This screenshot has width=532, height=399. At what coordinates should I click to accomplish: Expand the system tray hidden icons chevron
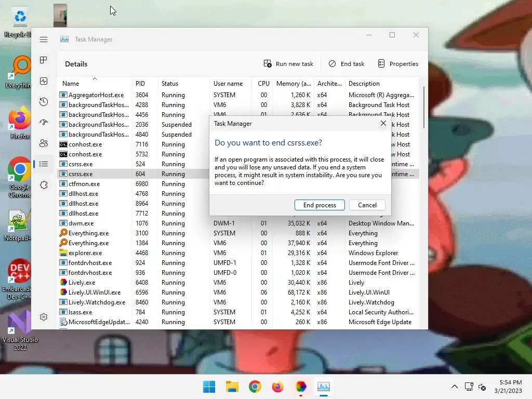tap(455, 387)
